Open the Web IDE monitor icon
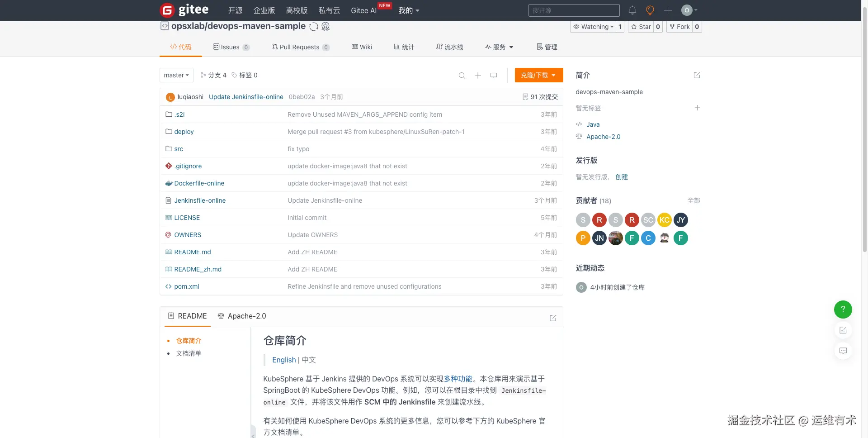The width and height of the screenshot is (868, 438). point(494,76)
